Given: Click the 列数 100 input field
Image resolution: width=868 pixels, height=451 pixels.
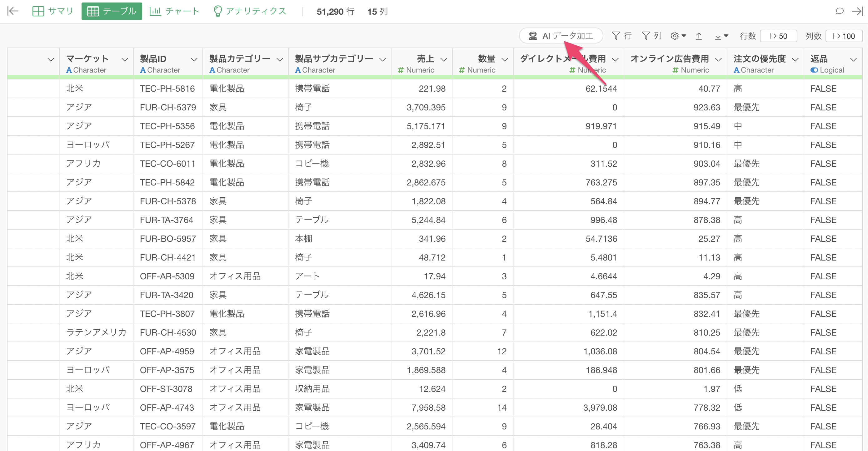Looking at the screenshot, I should click(x=844, y=36).
